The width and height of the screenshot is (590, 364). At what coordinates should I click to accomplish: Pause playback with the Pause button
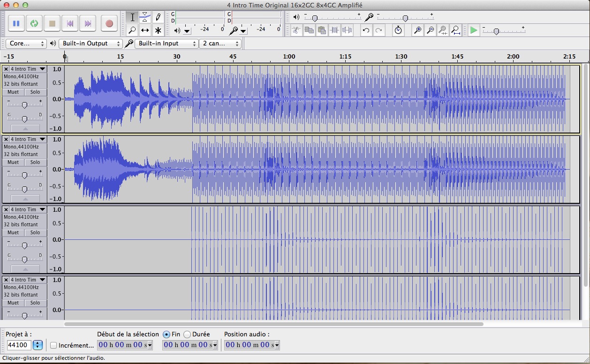tap(16, 23)
